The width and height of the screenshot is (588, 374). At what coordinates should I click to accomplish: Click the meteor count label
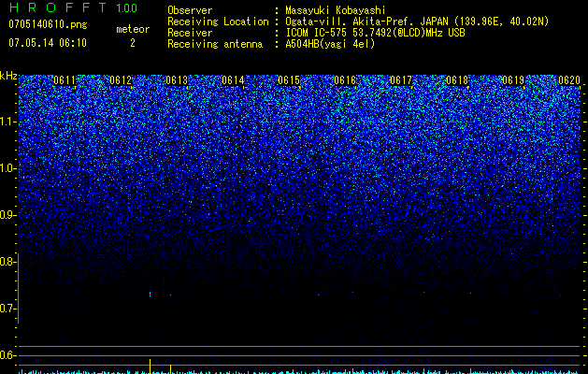coord(133,29)
